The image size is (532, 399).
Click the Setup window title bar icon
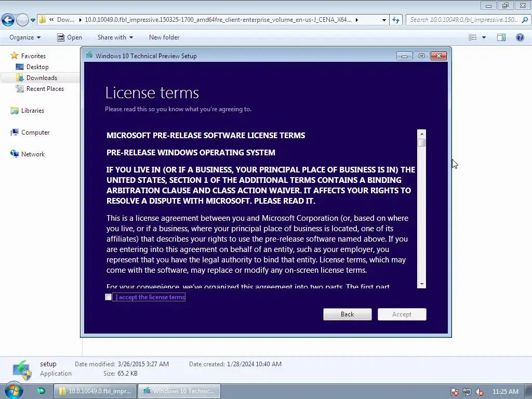tap(89, 55)
